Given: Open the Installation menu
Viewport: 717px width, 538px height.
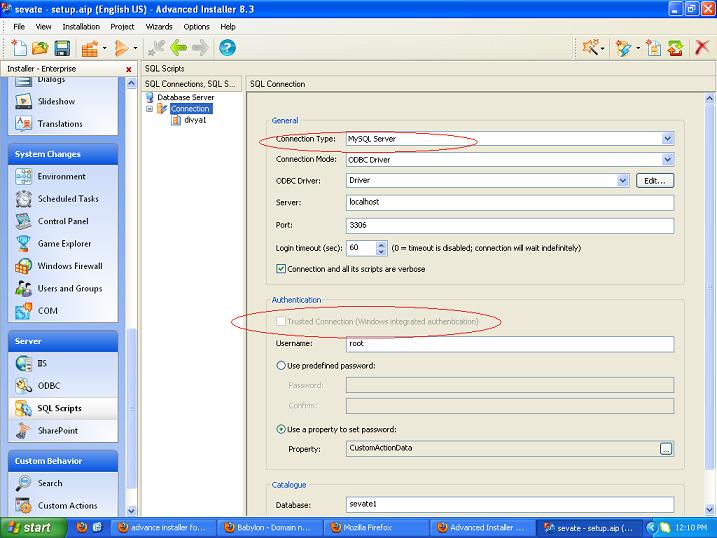Looking at the screenshot, I should click(x=81, y=26).
